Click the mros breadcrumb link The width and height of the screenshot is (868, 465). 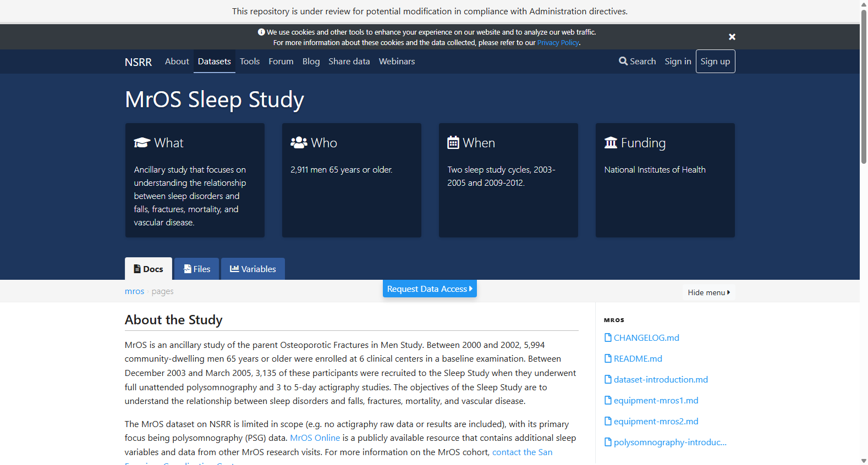tap(134, 291)
